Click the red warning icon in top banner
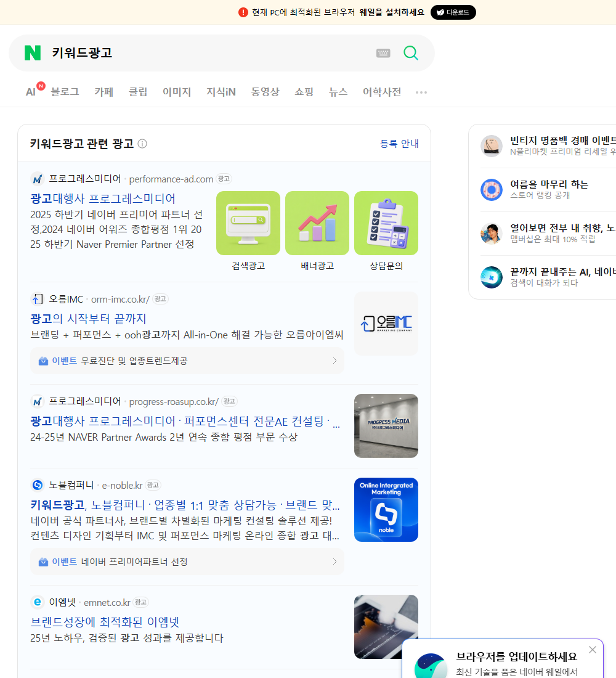This screenshot has width=616, height=678. [243, 12]
